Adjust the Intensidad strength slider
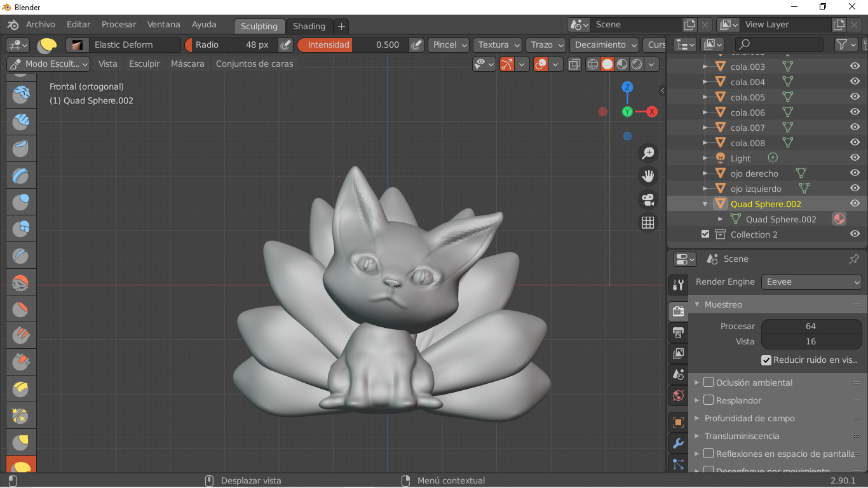This screenshot has height=488, width=868. [x=353, y=45]
